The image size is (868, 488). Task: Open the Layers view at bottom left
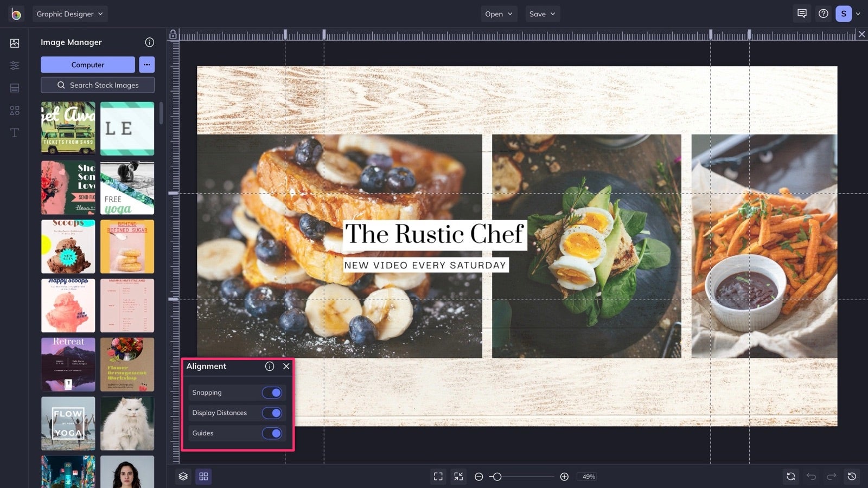(183, 477)
